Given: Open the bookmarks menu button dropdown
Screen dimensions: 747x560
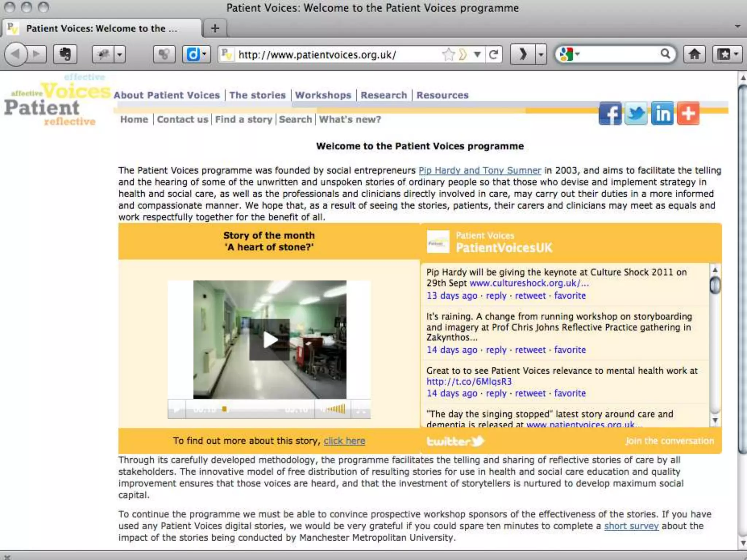Looking at the screenshot, I should click(736, 54).
